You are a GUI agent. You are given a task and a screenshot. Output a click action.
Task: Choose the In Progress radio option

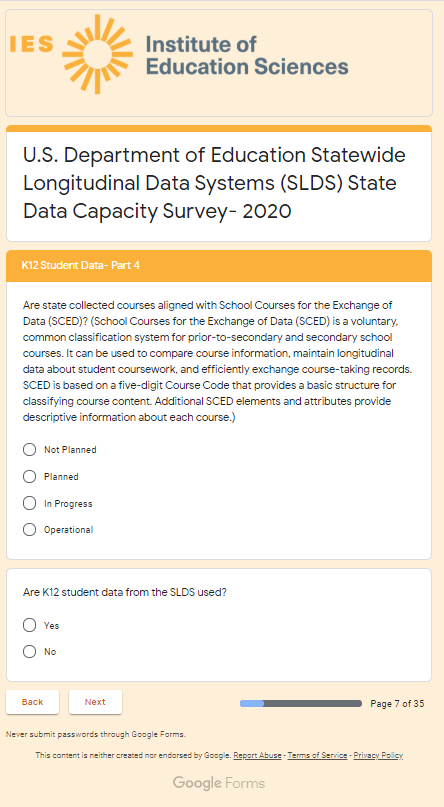pyautogui.click(x=30, y=503)
